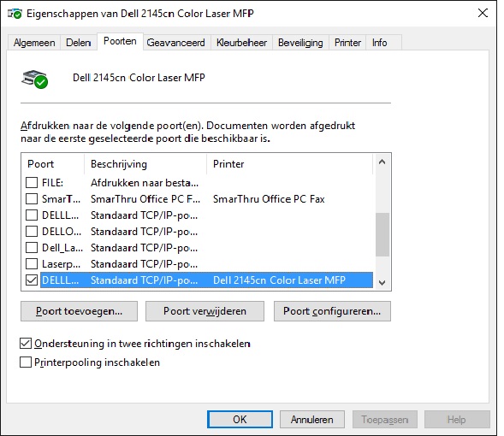The width and height of the screenshot is (504, 436).
Task: Open the Beveiliging tab
Action: (x=300, y=43)
